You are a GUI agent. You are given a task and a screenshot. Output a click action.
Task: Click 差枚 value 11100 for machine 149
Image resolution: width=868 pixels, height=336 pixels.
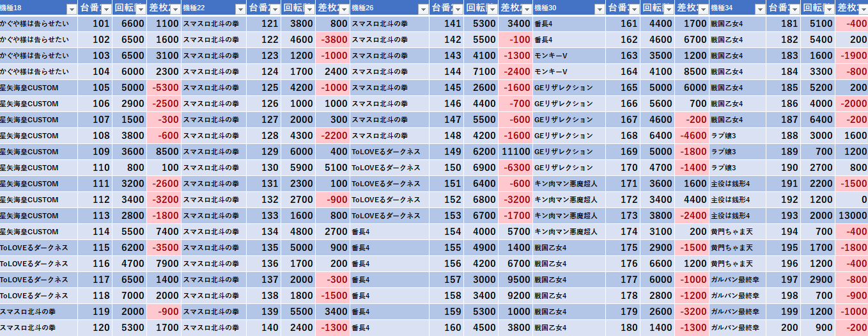[x=515, y=152]
